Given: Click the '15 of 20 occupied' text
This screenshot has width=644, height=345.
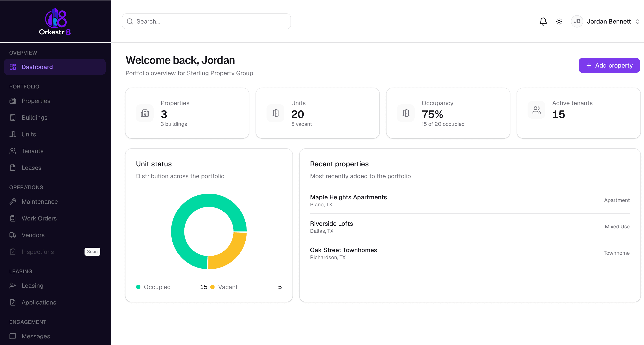Looking at the screenshot, I should (x=443, y=124).
